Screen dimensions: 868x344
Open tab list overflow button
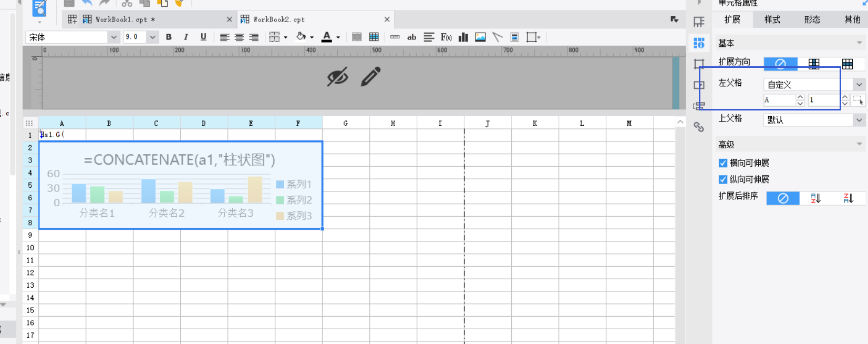pos(675,19)
